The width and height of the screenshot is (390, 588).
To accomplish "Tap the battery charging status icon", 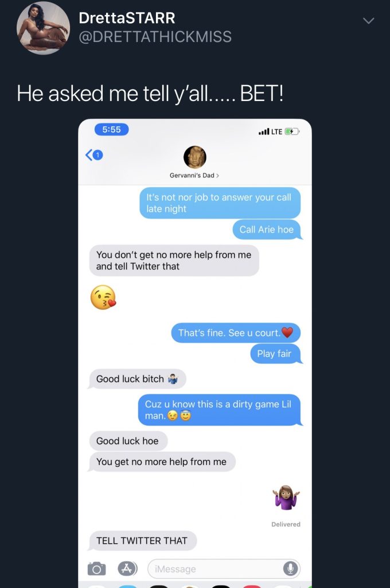I will 291,131.
